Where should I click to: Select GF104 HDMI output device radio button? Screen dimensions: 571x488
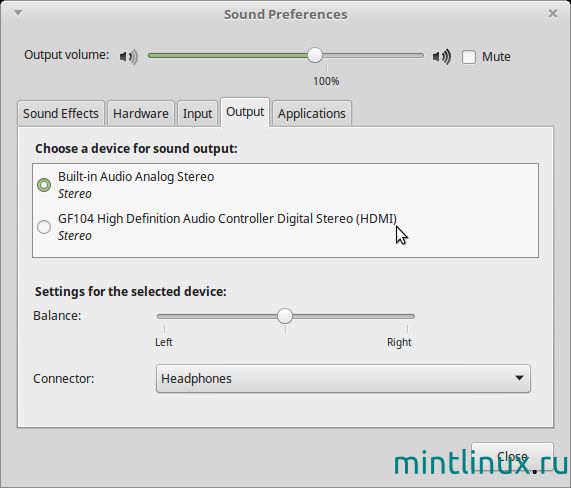click(x=44, y=227)
